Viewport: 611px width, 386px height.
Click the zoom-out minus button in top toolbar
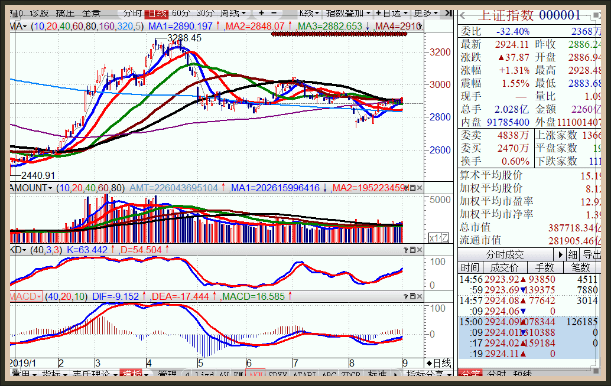click(274, 13)
